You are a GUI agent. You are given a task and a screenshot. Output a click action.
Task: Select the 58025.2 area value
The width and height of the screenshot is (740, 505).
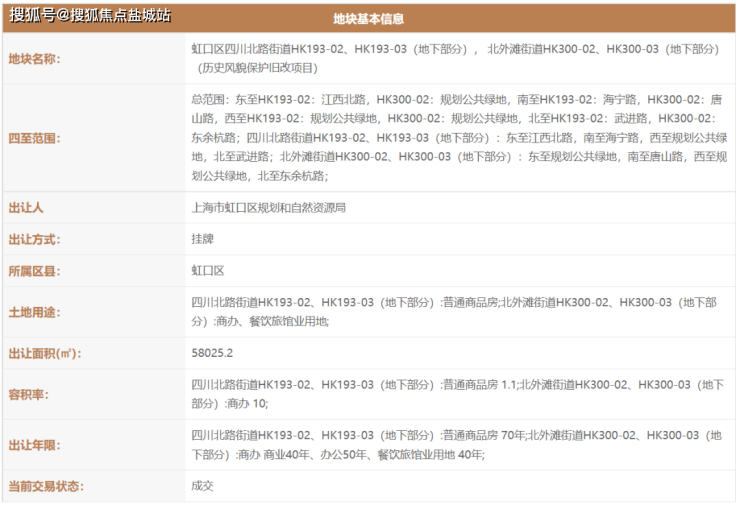[212, 353]
